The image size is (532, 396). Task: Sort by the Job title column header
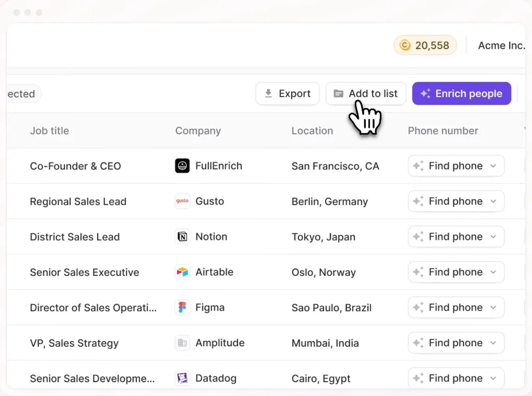pyautogui.click(x=50, y=131)
